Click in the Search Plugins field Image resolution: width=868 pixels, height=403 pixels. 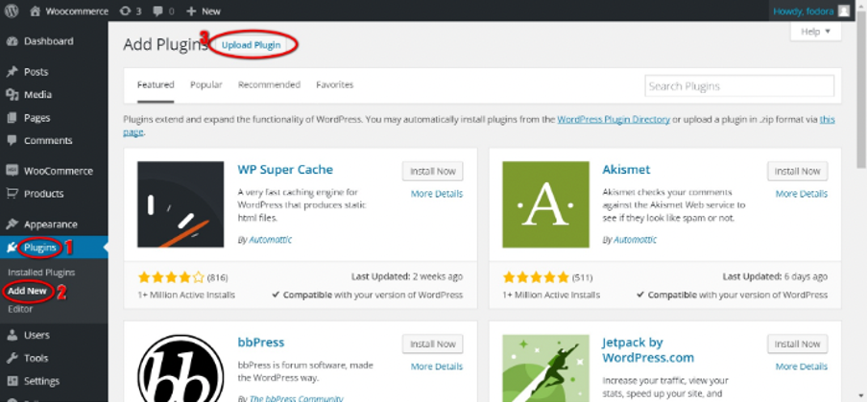pyautogui.click(x=739, y=86)
